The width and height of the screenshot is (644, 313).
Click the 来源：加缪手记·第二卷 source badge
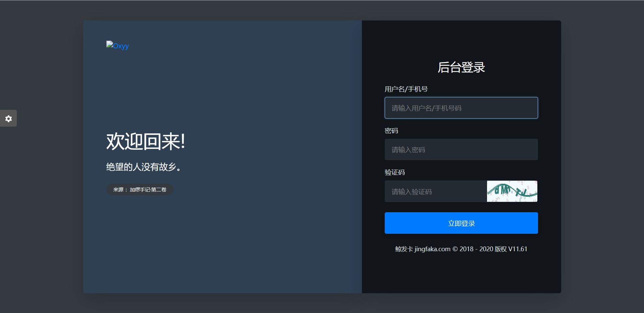[140, 189]
